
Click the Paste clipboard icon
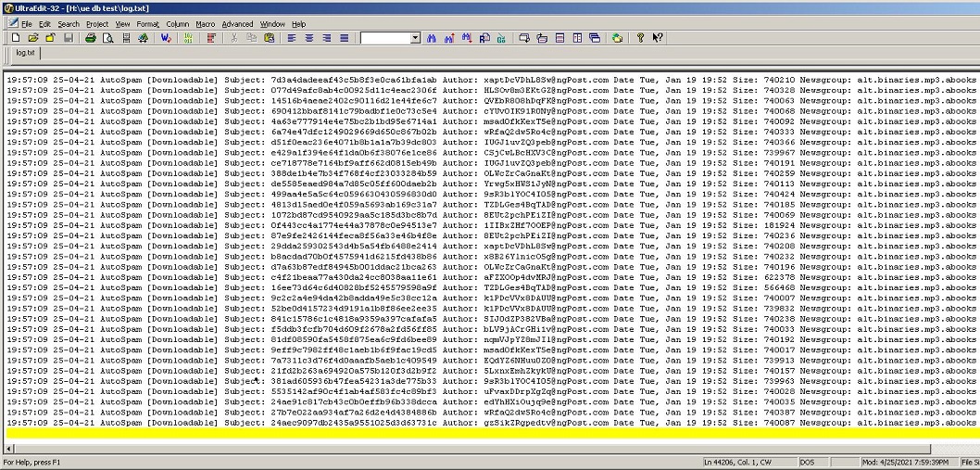[x=269, y=38]
